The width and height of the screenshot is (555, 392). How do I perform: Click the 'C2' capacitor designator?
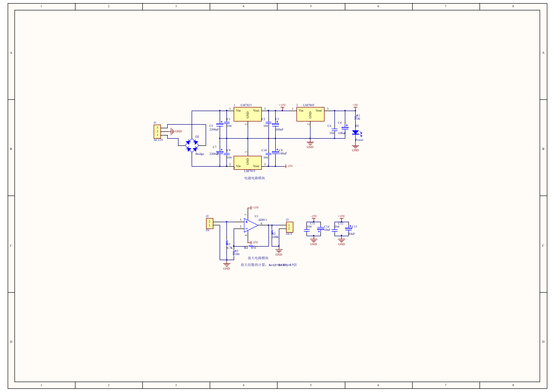263,119
